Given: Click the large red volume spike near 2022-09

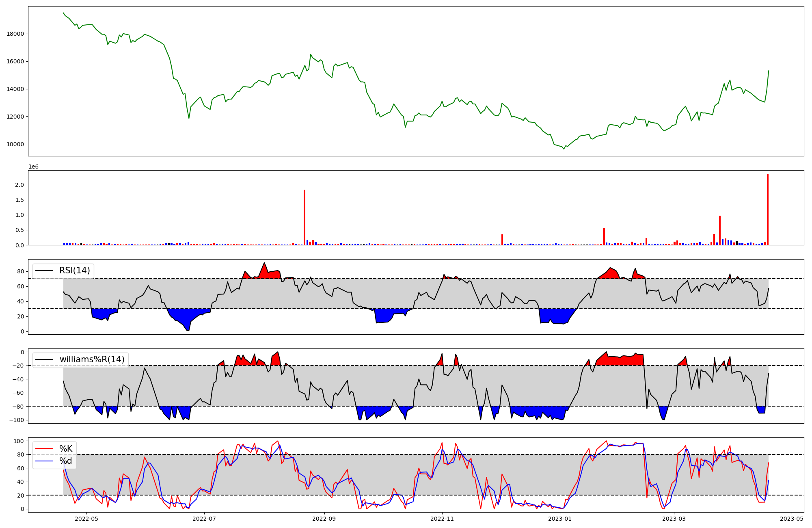Looking at the screenshot, I should (304, 217).
